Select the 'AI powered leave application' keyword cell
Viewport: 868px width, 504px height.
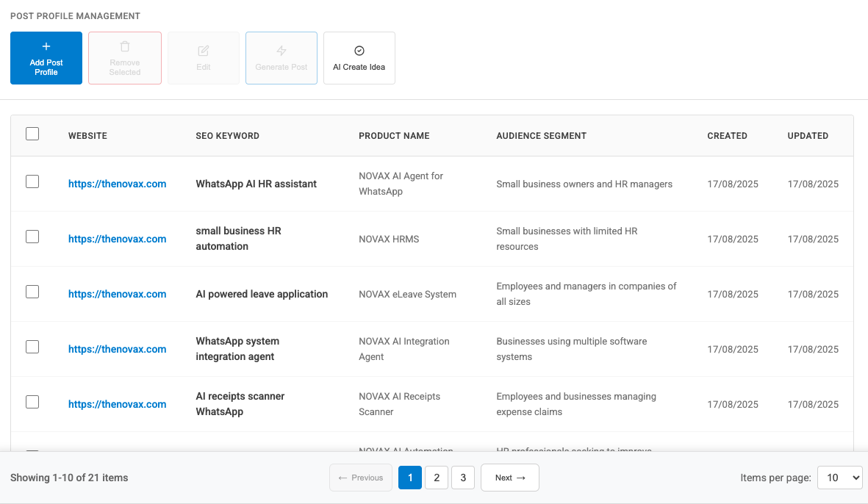pos(262,294)
